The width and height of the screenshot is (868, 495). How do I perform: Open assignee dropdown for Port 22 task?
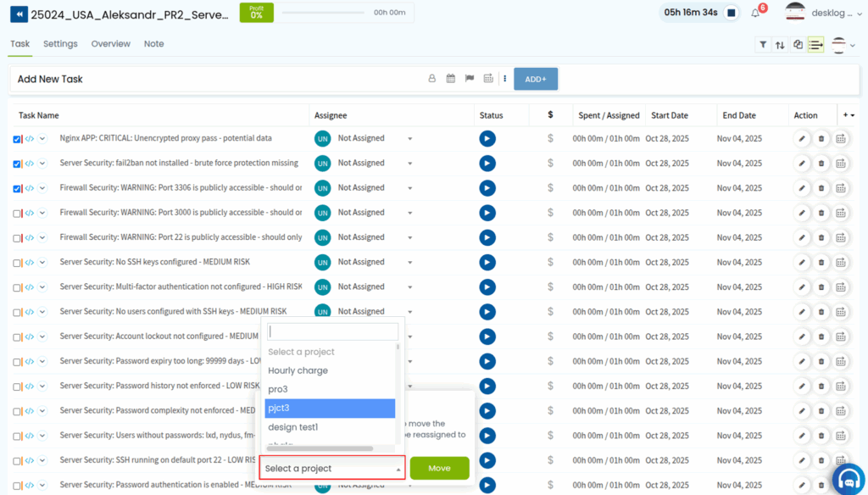pyautogui.click(x=409, y=237)
